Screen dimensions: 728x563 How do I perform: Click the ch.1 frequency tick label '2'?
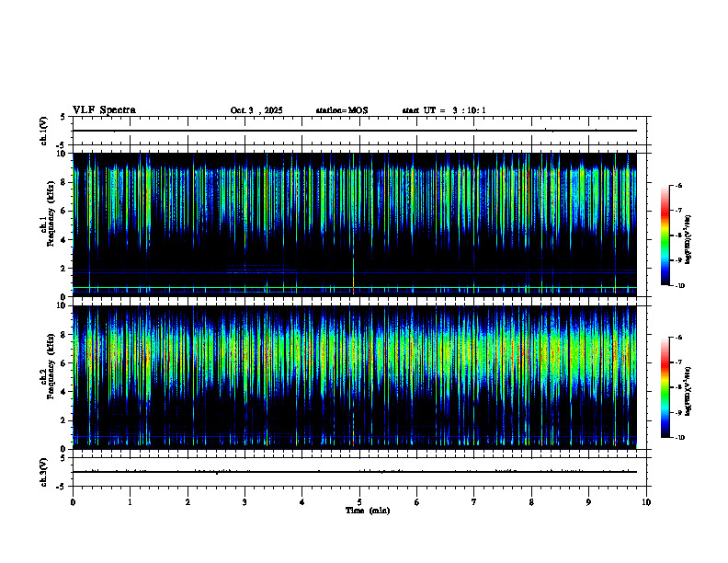pos(64,268)
